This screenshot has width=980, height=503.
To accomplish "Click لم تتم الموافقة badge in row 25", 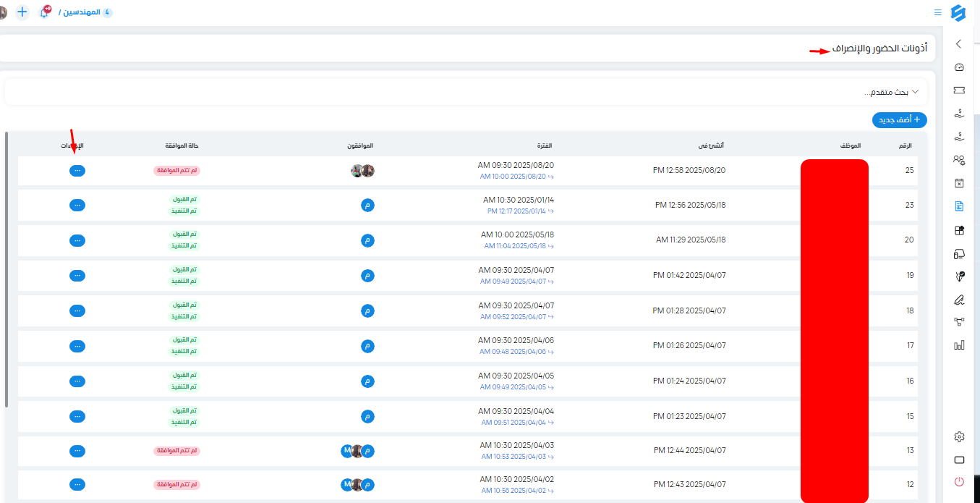I will [x=176, y=171].
